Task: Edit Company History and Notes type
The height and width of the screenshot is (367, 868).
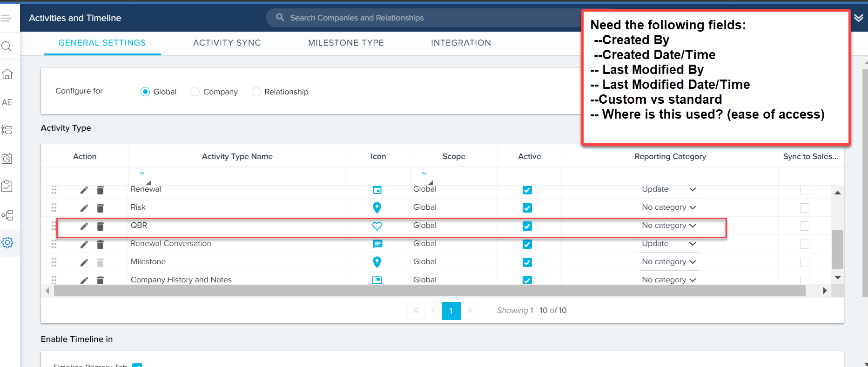Action: [x=84, y=280]
